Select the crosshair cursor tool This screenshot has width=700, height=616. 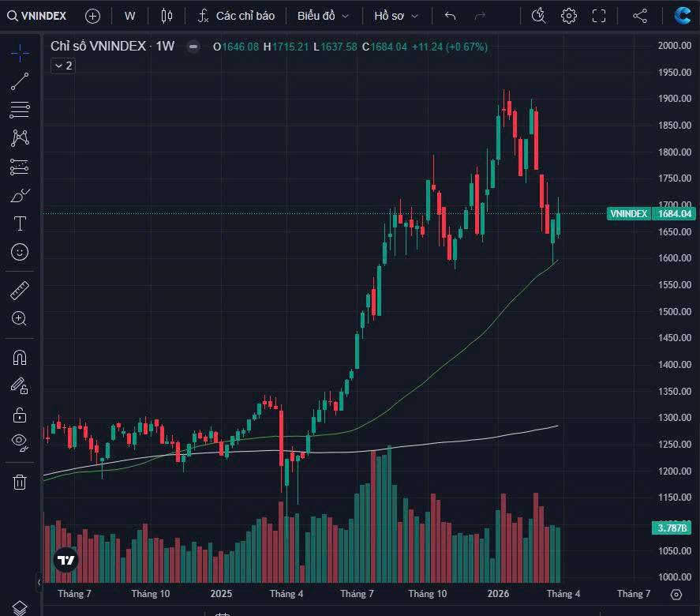(20, 54)
